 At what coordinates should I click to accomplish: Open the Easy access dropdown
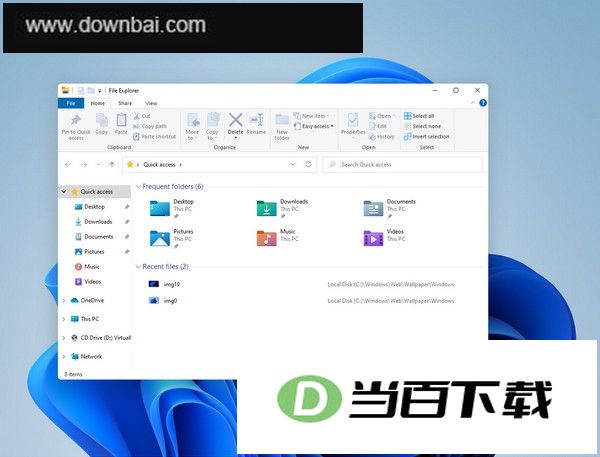(314, 126)
